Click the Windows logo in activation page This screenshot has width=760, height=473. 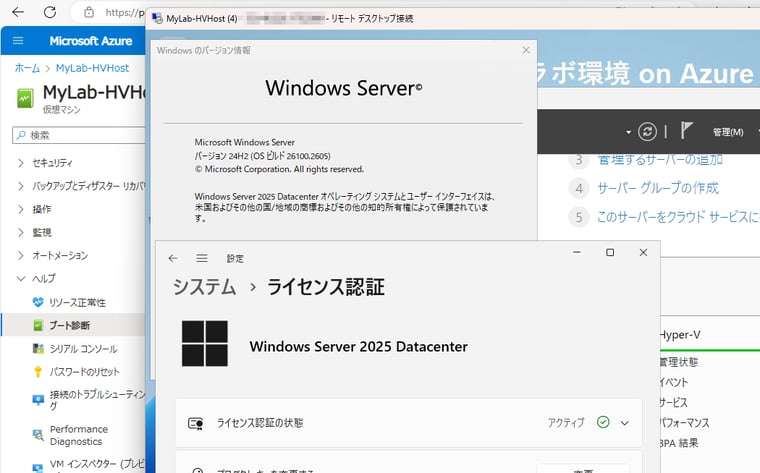tap(205, 343)
